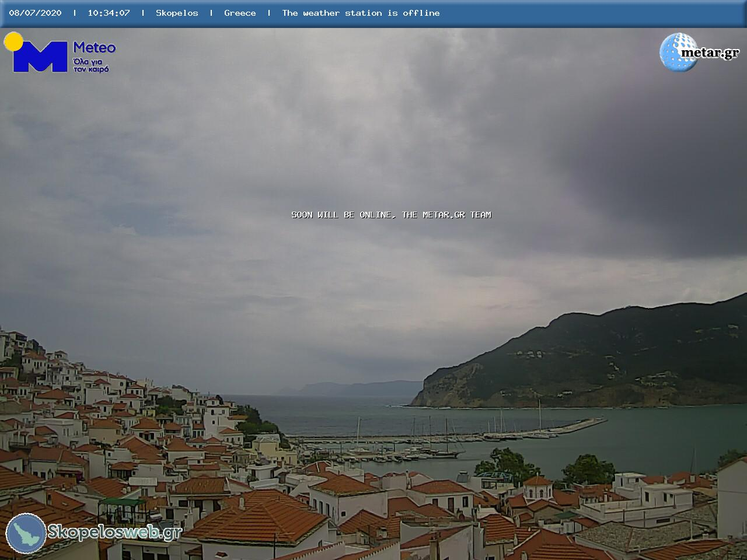
Task: Click 'SOON WILL BE ONLINE' overlay message
Action: point(391,215)
